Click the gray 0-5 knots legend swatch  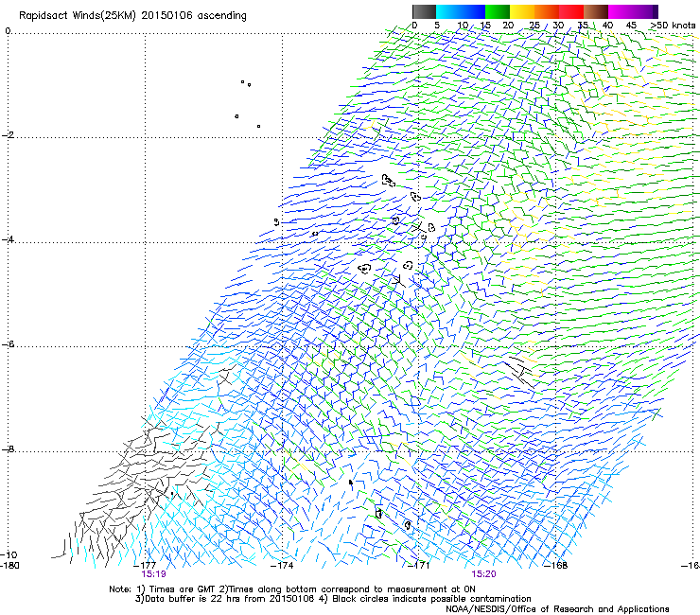(x=424, y=11)
